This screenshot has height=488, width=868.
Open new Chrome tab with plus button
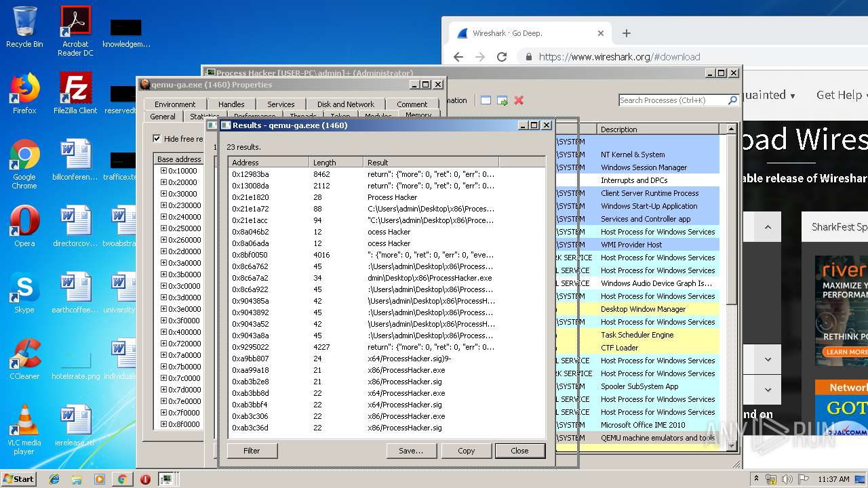coord(626,33)
